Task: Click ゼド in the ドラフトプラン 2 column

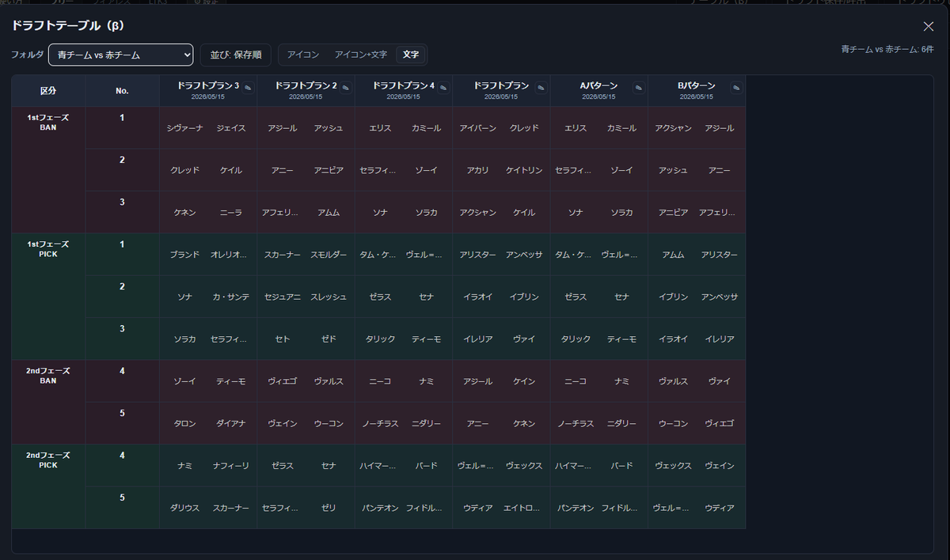Action: tap(329, 339)
